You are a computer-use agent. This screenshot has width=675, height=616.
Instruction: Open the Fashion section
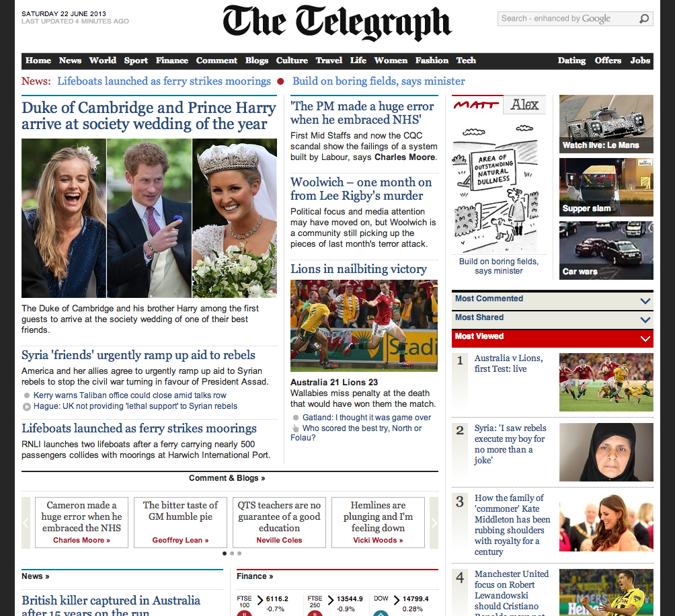pos(432,61)
